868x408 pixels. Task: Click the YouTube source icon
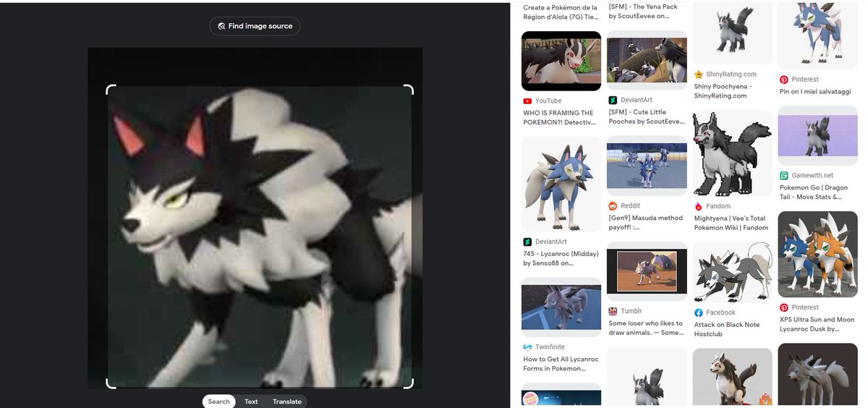(527, 101)
